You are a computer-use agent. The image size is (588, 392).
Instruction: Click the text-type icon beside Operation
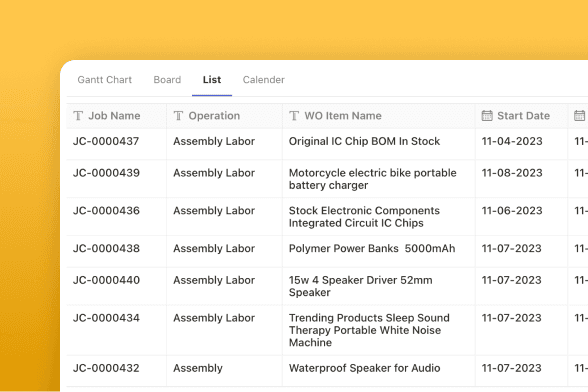click(x=178, y=116)
